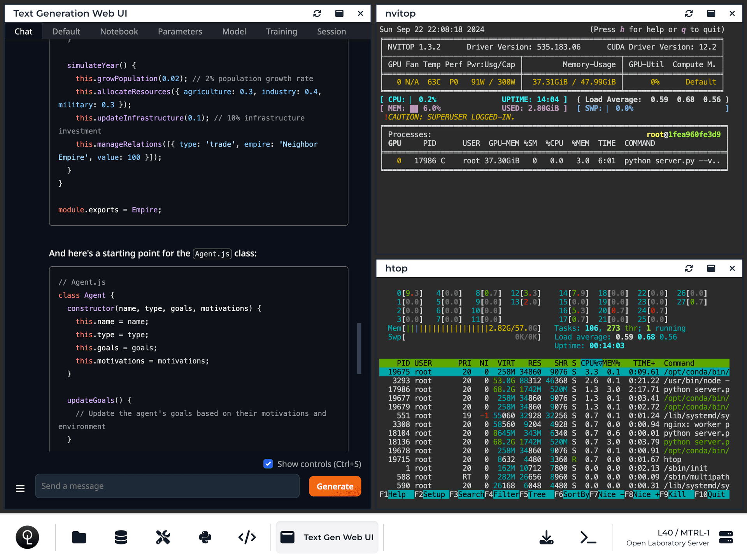Image resolution: width=747 pixels, height=560 pixels.
Task: Maximize the nvitop panel
Action: coord(711,14)
